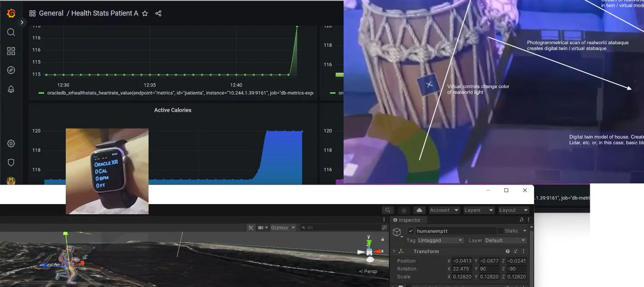Viewport: 644px width, 287px height.
Task: Open Grafana home via logo icon
Action: 11,13
